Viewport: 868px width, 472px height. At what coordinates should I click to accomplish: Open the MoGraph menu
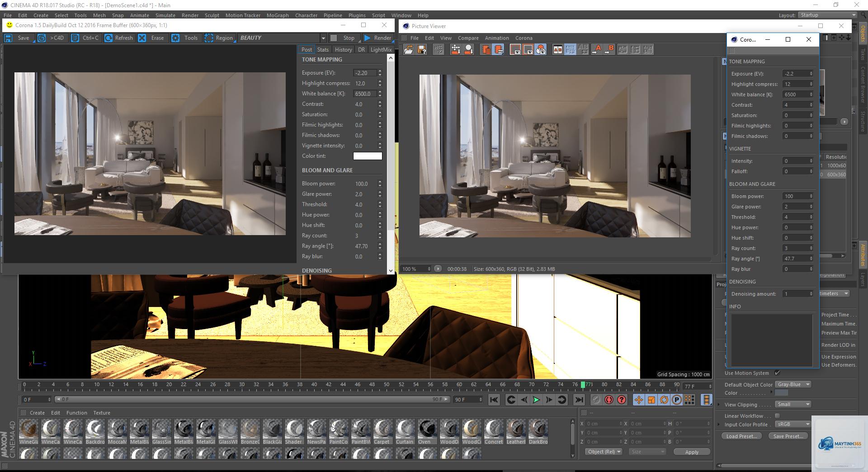click(277, 15)
